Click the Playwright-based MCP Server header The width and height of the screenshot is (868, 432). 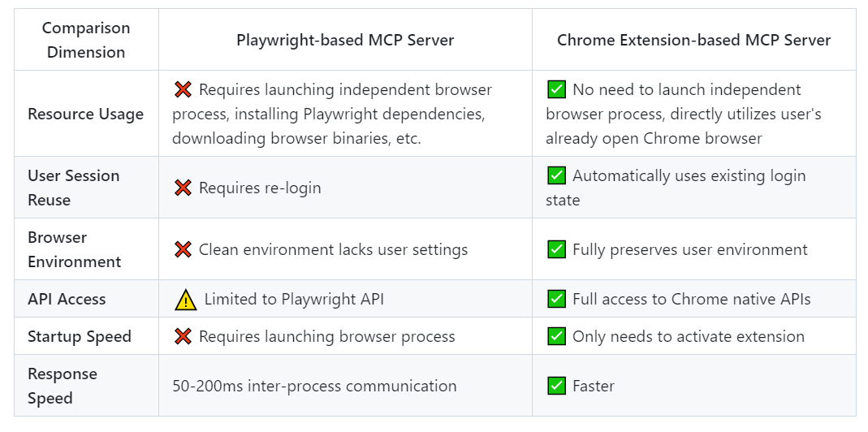[x=345, y=41]
